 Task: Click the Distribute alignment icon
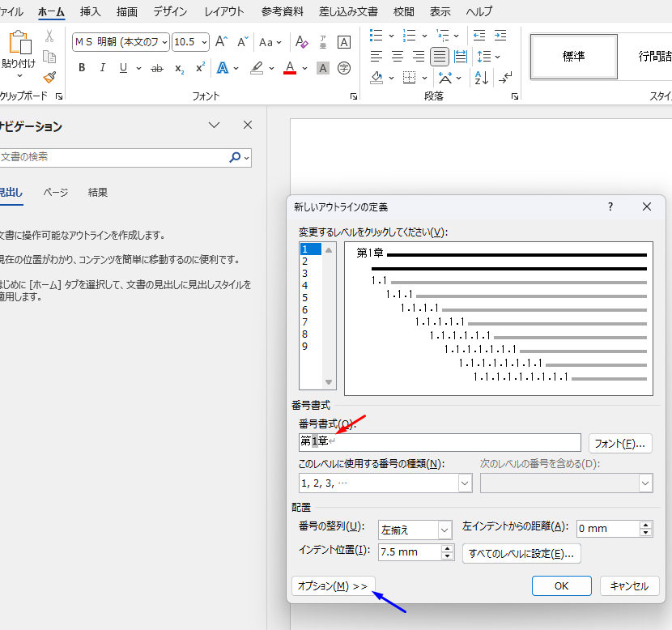[461, 57]
